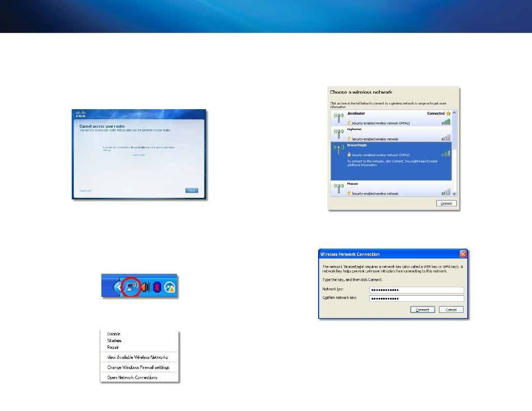The width and height of the screenshot is (532, 411).
Task: Click the antenna icon of the BronzeEagle network
Action: (x=339, y=150)
